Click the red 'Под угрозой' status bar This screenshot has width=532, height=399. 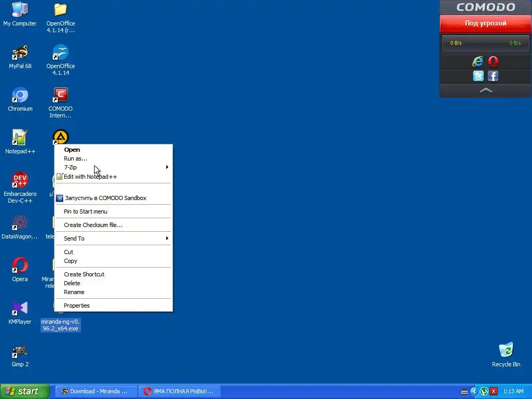(486, 23)
